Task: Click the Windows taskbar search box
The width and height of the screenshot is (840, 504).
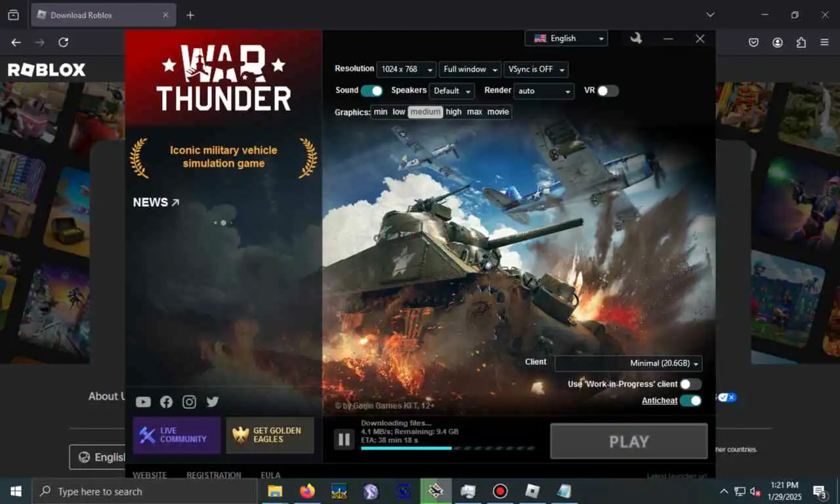Action: (x=144, y=491)
